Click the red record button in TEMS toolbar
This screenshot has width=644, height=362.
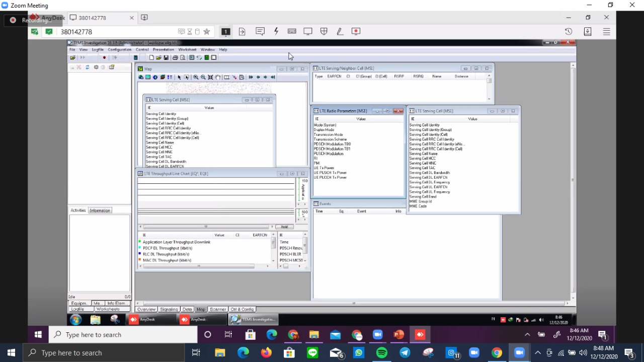[x=104, y=58]
